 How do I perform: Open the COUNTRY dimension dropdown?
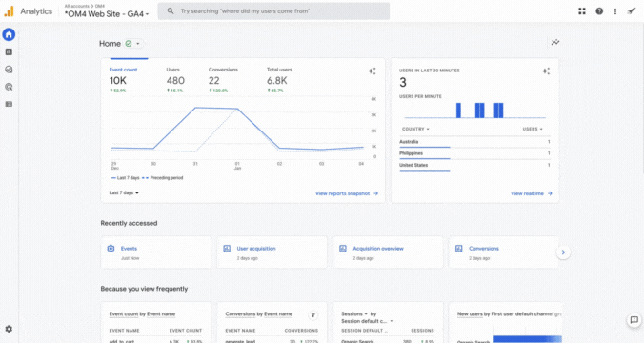(x=415, y=129)
